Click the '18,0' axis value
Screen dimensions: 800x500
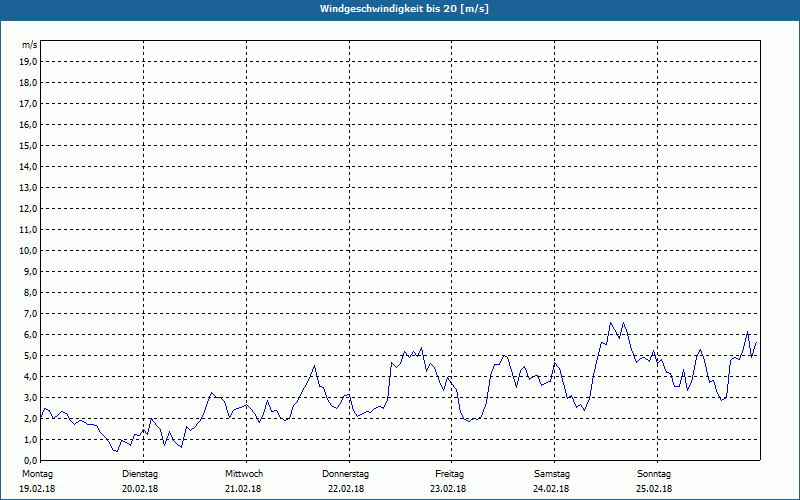click(x=28, y=83)
